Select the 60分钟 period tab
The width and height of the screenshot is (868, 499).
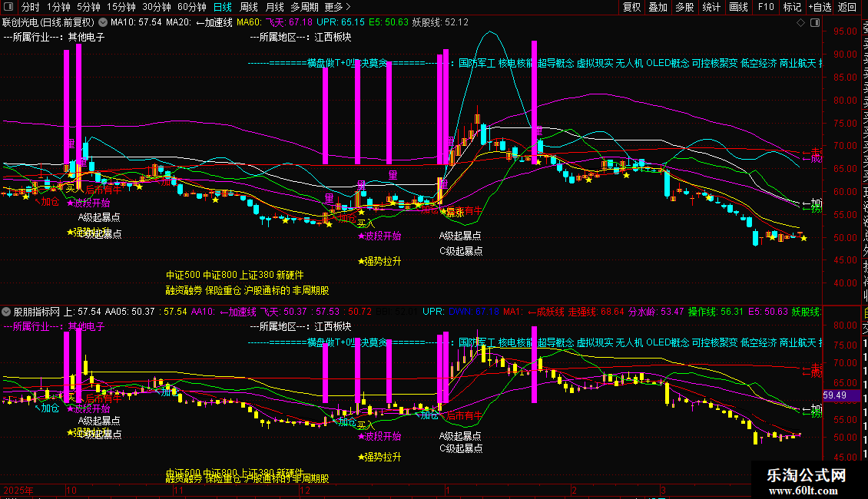coord(192,7)
